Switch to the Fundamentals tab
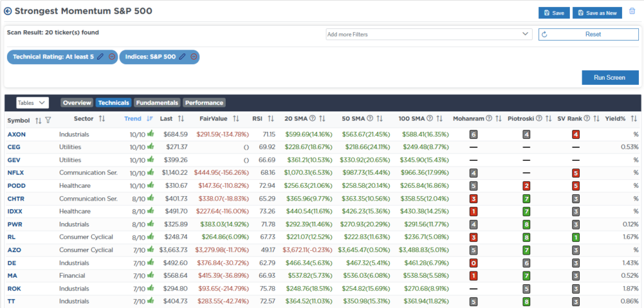Screen dimensions: 644x308 click(x=157, y=102)
